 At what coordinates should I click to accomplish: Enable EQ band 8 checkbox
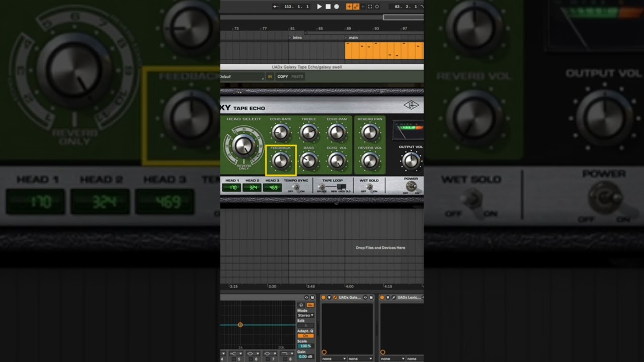(x=285, y=359)
